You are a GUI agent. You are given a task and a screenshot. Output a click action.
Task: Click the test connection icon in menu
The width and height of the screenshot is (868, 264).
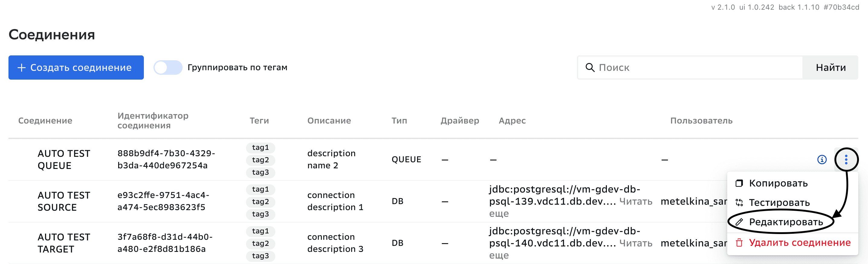coord(739,203)
